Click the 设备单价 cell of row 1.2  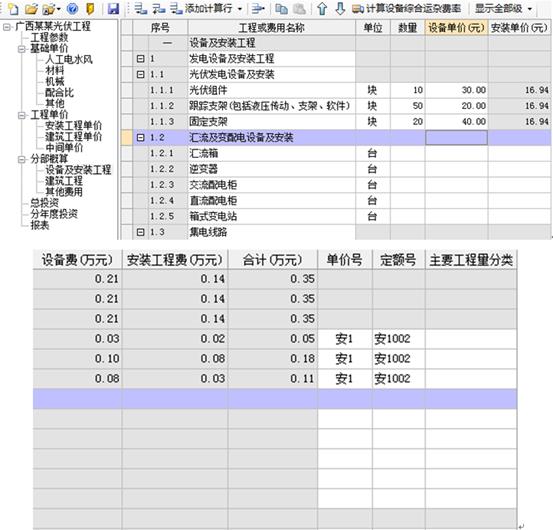[456, 138]
